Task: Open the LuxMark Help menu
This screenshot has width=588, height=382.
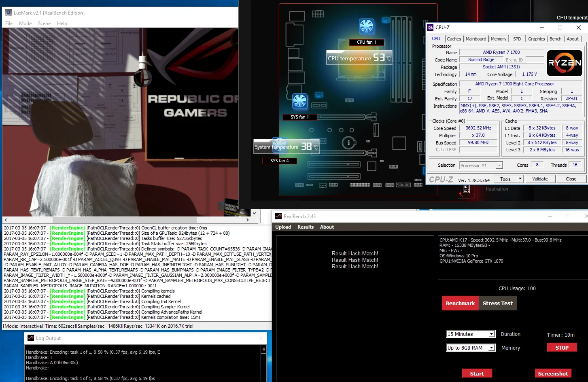Action: (62, 23)
